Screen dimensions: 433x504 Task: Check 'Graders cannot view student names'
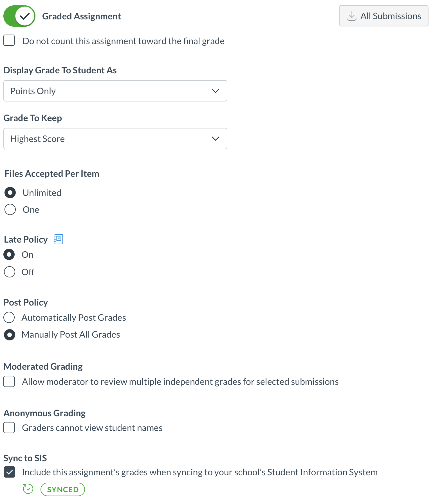click(x=9, y=428)
